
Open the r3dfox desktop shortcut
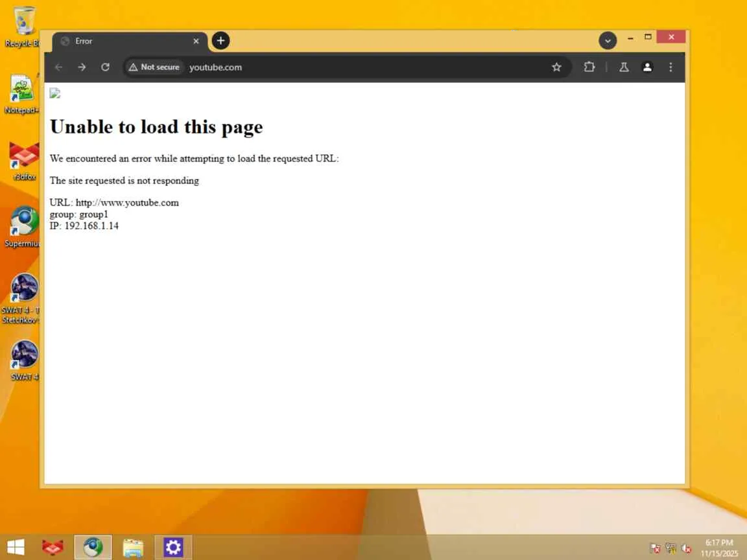[x=24, y=161]
